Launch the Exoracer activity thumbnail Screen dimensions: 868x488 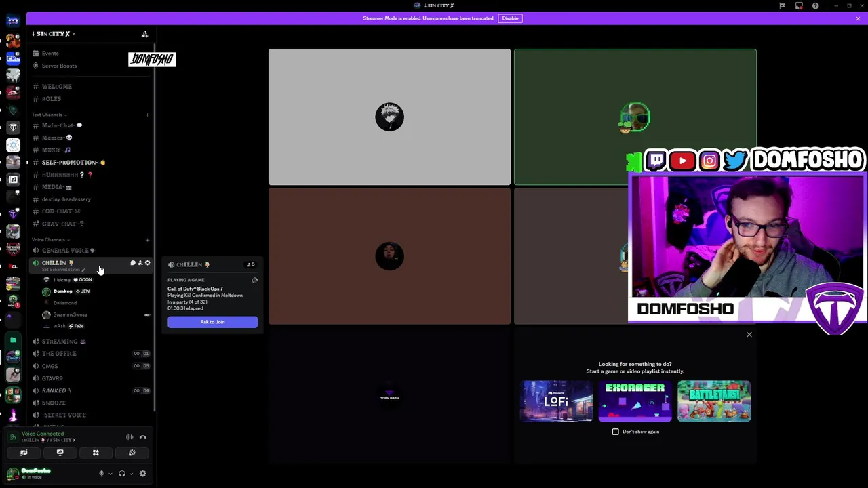[x=635, y=401]
